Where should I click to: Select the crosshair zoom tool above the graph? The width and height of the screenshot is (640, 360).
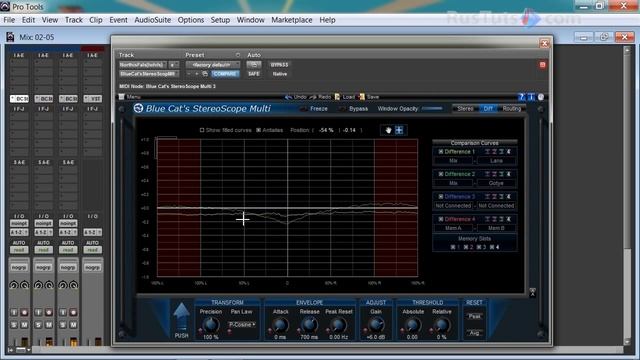tap(399, 130)
